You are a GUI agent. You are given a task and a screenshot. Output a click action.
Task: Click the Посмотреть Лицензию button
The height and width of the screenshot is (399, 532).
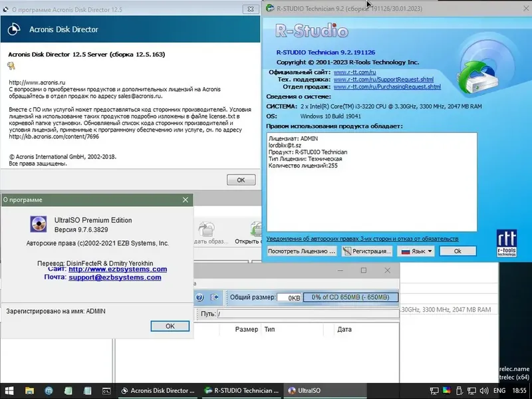301,250
